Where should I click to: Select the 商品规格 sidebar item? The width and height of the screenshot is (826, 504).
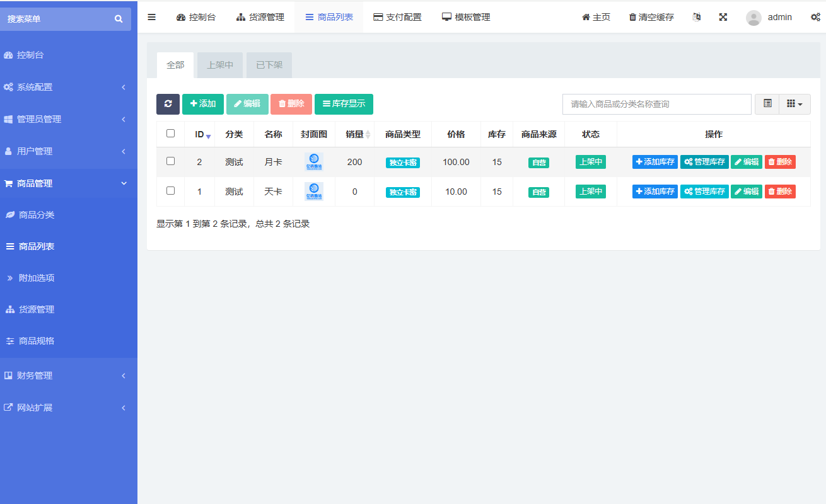[38, 341]
